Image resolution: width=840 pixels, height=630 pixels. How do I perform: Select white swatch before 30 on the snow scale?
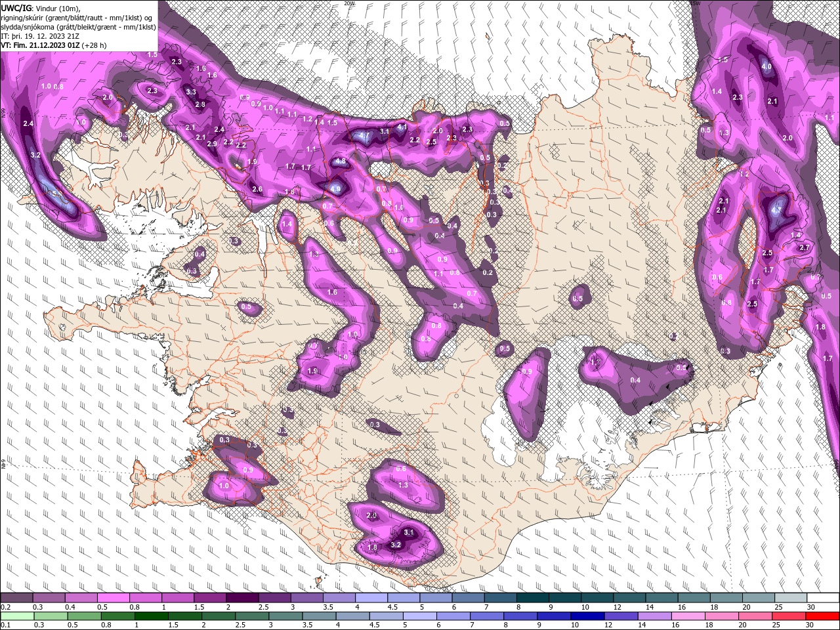pos(824,597)
